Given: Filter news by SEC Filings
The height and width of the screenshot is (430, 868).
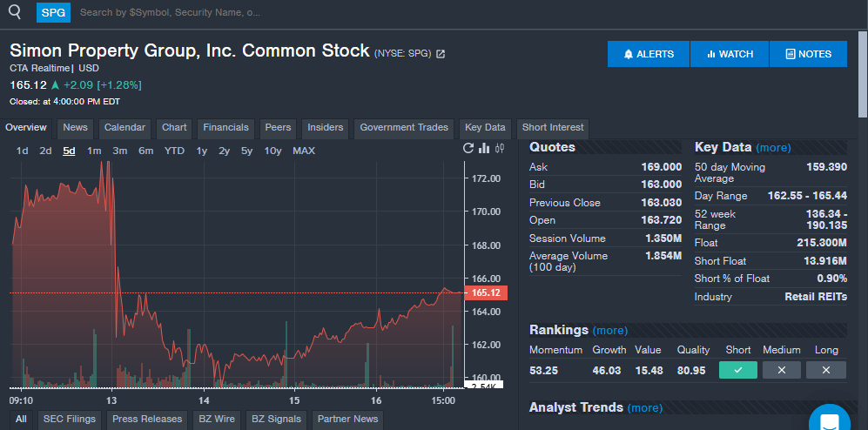Looking at the screenshot, I should click(70, 420).
